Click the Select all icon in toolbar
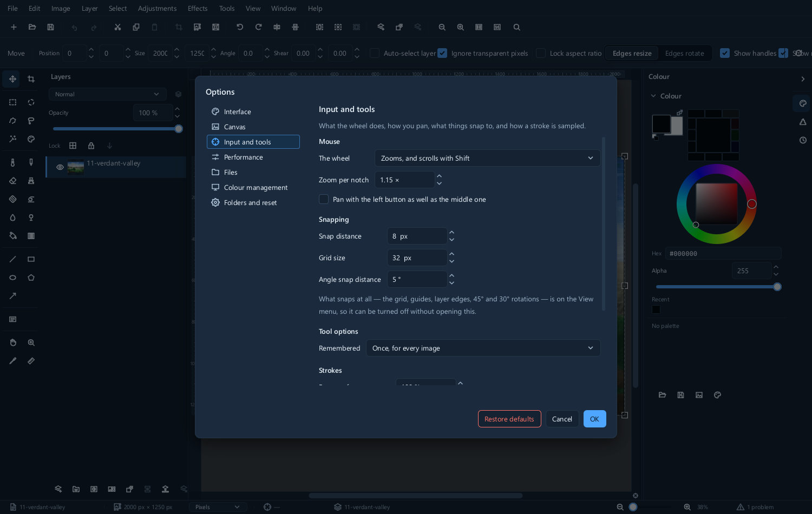The width and height of the screenshot is (812, 514). 319,27
